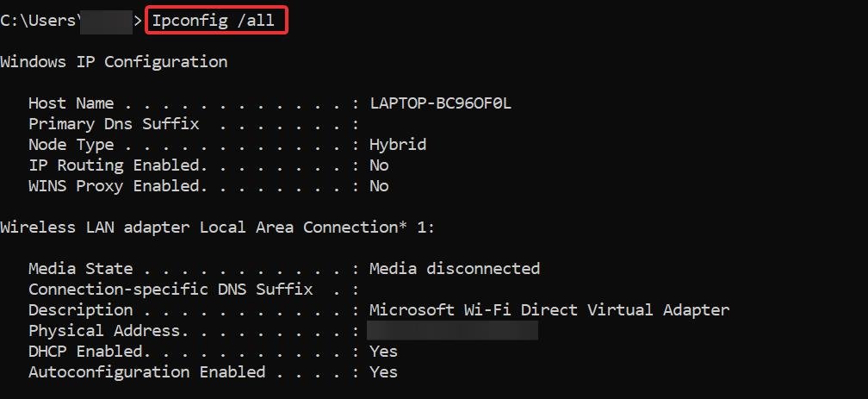Click the WINS Proxy Enabled label
This screenshot has width=868, height=399.
(115, 186)
